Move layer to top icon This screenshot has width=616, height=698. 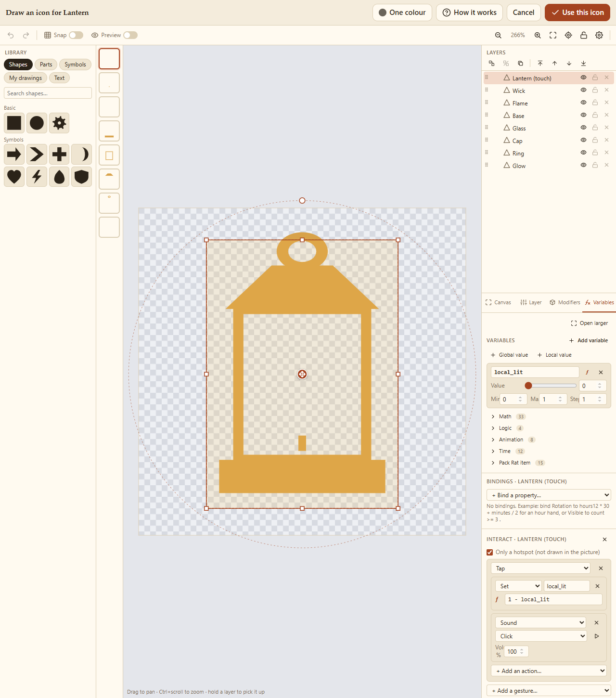point(540,64)
